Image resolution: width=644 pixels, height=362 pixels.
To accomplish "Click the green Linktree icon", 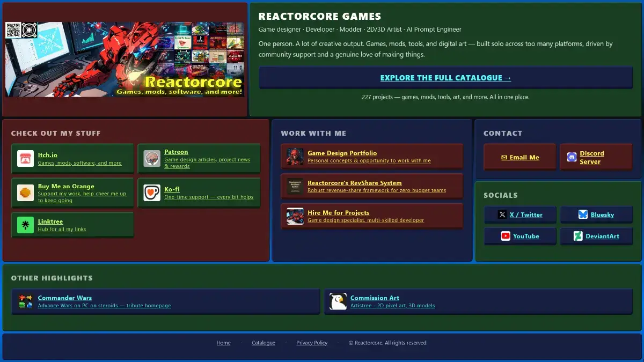I will [25, 225].
